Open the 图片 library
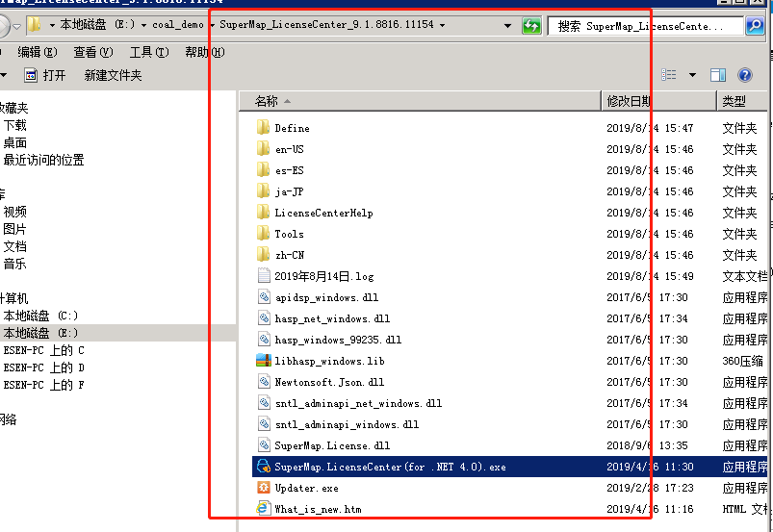 pyautogui.click(x=14, y=229)
